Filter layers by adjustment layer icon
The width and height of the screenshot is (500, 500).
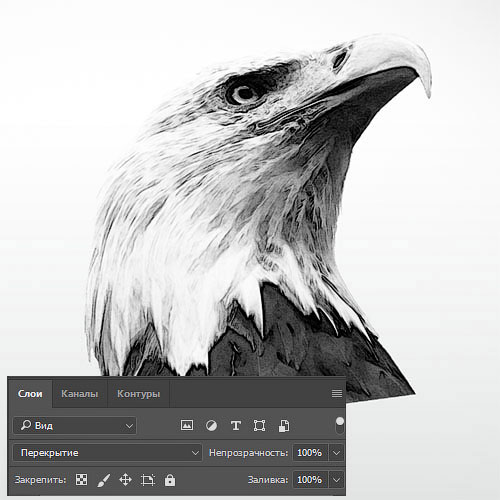click(x=211, y=426)
